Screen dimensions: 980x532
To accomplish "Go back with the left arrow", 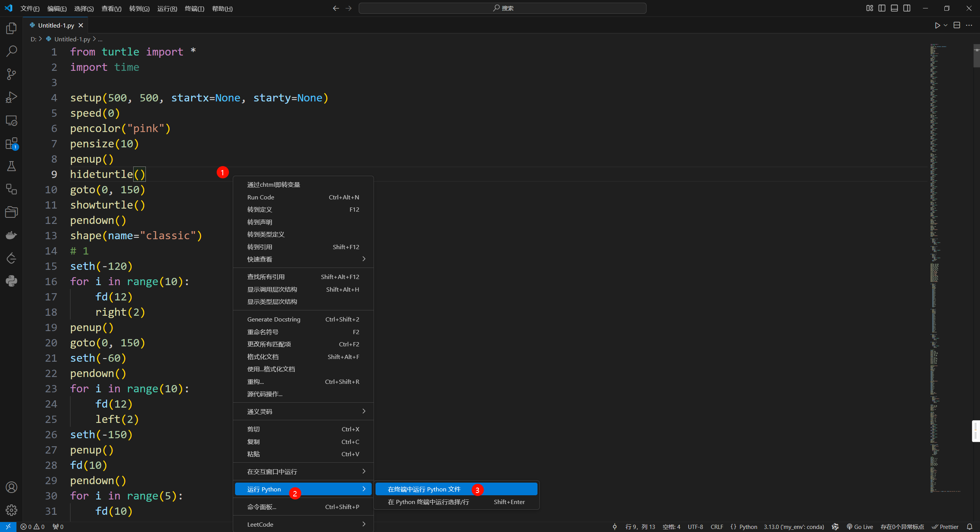I will [336, 8].
